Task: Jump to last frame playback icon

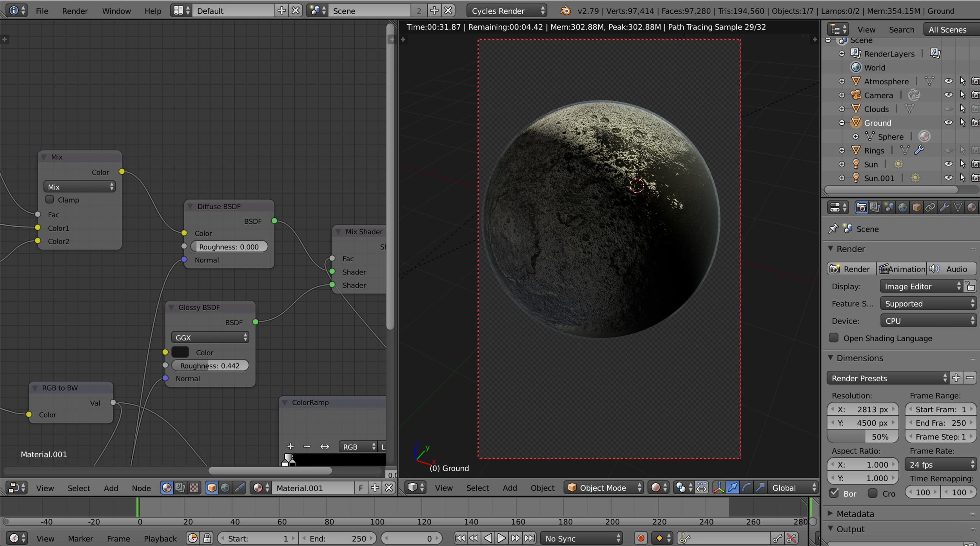Action: click(529, 538)
